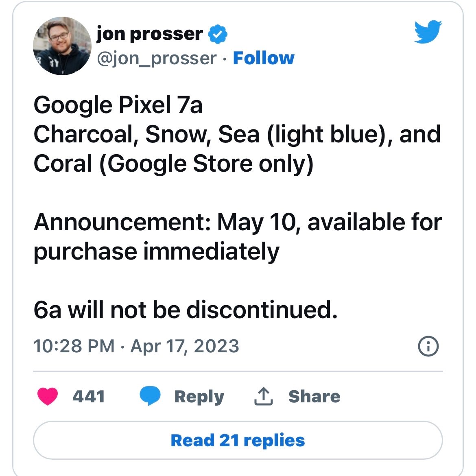Click the "Reply" text label
The width and height of the screenshot is (476, 476).
tap(199, 396)
